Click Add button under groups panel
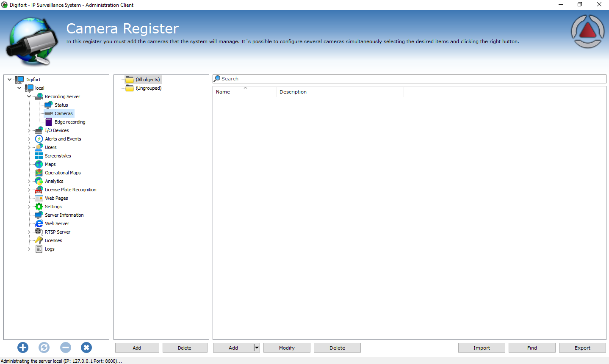The height and width of the screenshot is (364, 609). 137,347
